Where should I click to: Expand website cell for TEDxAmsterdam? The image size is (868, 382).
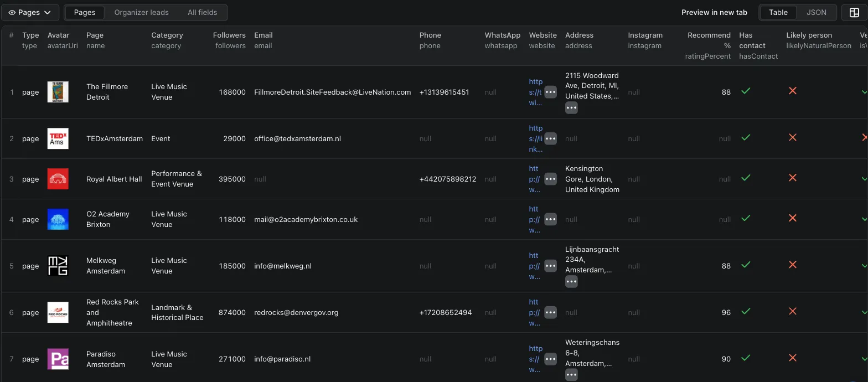(x=550, y=138)
